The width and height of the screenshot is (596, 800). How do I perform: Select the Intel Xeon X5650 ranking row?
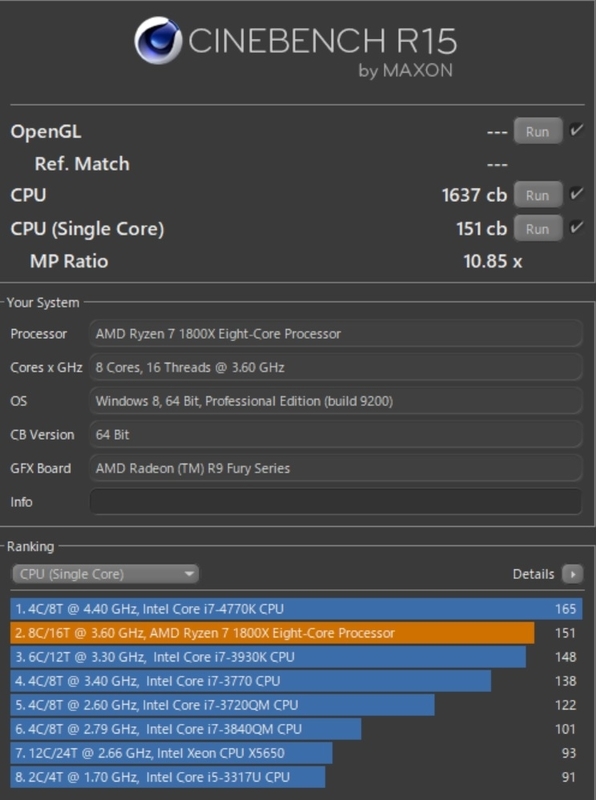pos(296,753)
